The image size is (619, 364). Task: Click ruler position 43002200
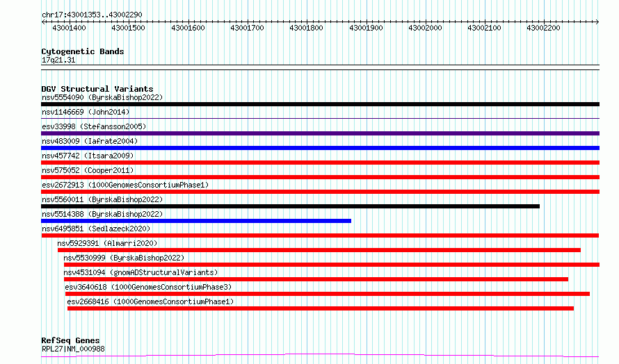tap(544, 28)
